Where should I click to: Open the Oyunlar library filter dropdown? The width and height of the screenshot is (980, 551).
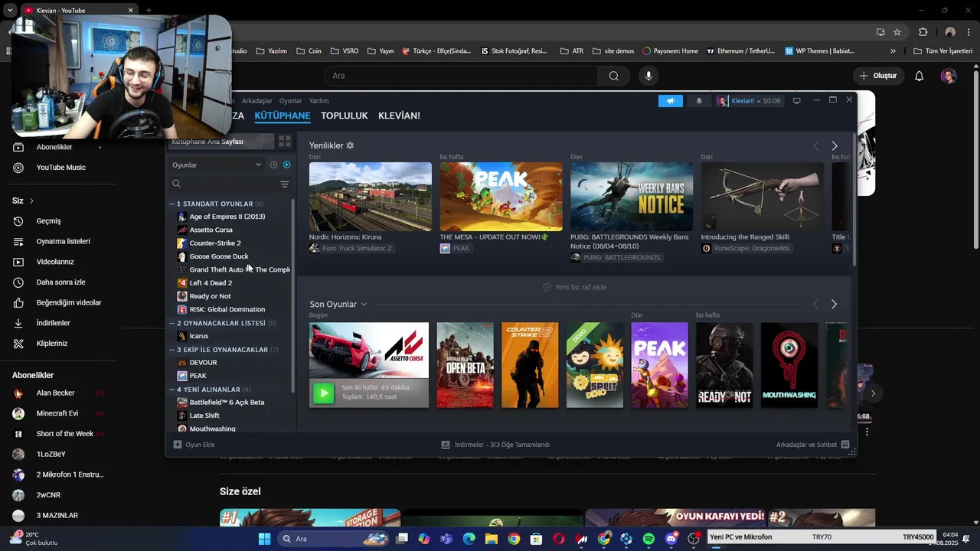click(x=217, y=165)
